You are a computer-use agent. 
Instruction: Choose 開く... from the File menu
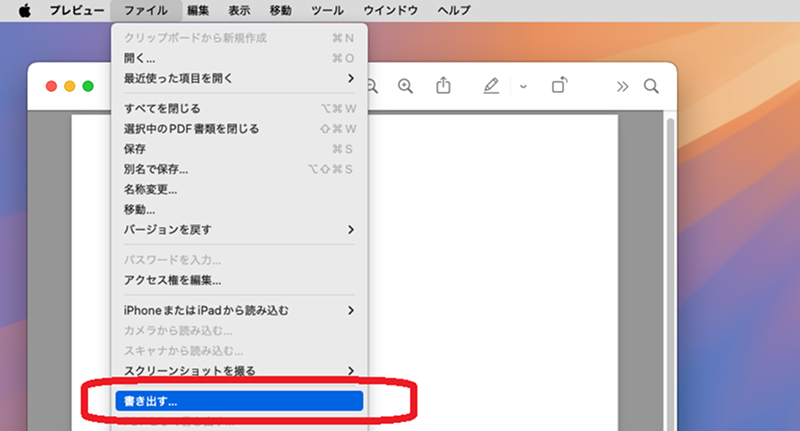point(239,58)
